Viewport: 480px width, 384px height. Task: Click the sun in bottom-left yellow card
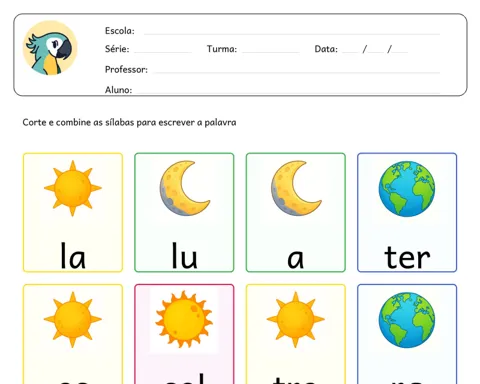(x=73, y=320)
